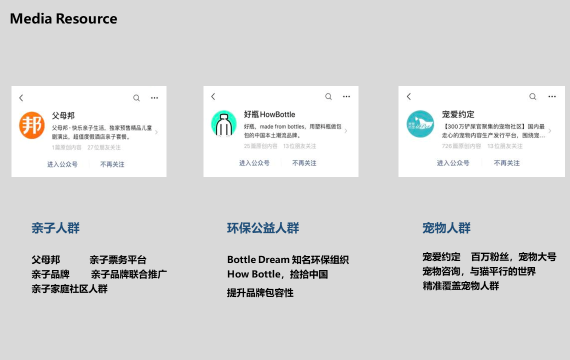This screenshot has height=360, width=570.
Task: Click the orange 邦 avatar logo
Action: (x=32, y=125)
